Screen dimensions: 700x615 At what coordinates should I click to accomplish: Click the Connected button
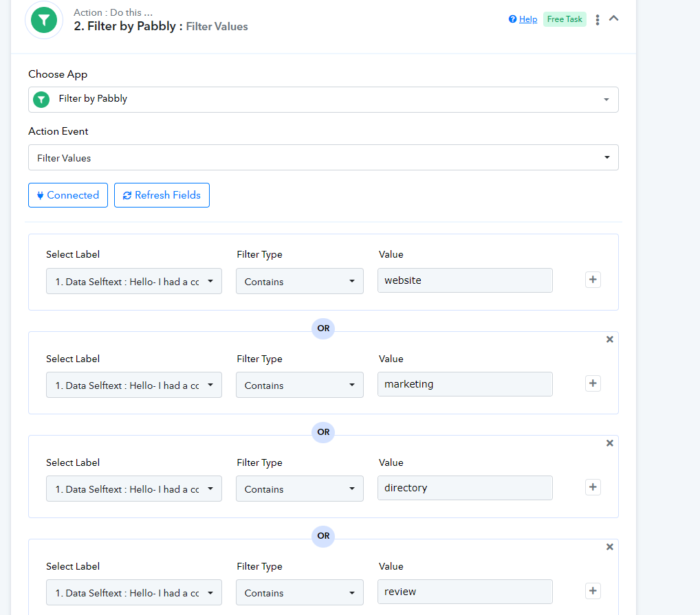pyautogui.click(x=68, y=195)
